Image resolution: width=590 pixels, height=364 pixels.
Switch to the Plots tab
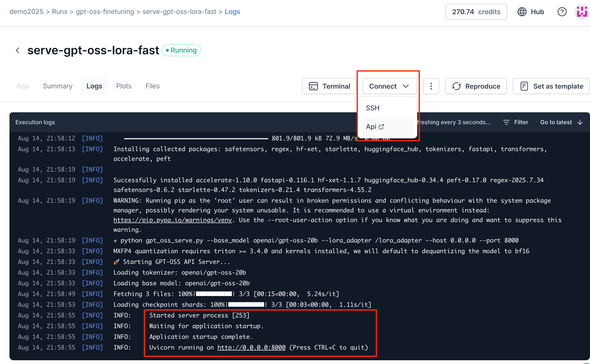point(124,86)
